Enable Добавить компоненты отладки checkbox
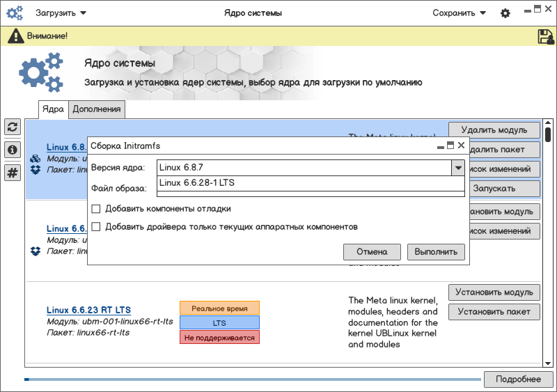557x392 pixels. 96,209
